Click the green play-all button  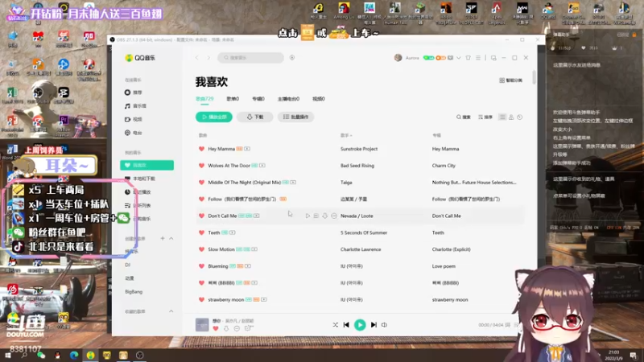click(x=214, y=117)
